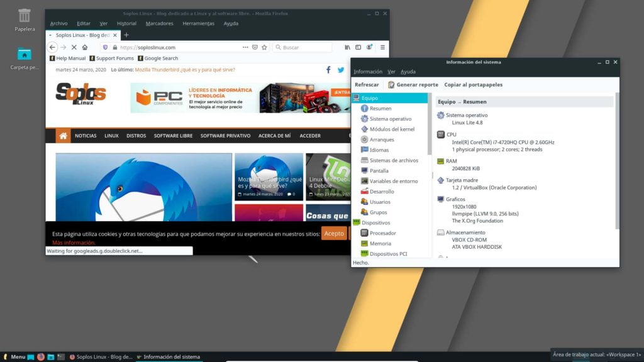Select Sistema operativo in the sidebar tree
The height and width of the screenshot is (362, 644).
point(390,119)
